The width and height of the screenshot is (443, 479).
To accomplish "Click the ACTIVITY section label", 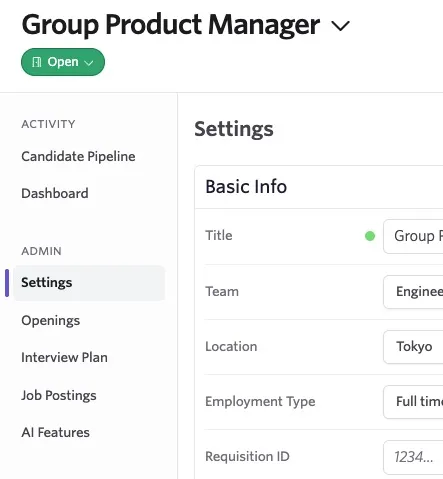I will [x=48, y=124].
